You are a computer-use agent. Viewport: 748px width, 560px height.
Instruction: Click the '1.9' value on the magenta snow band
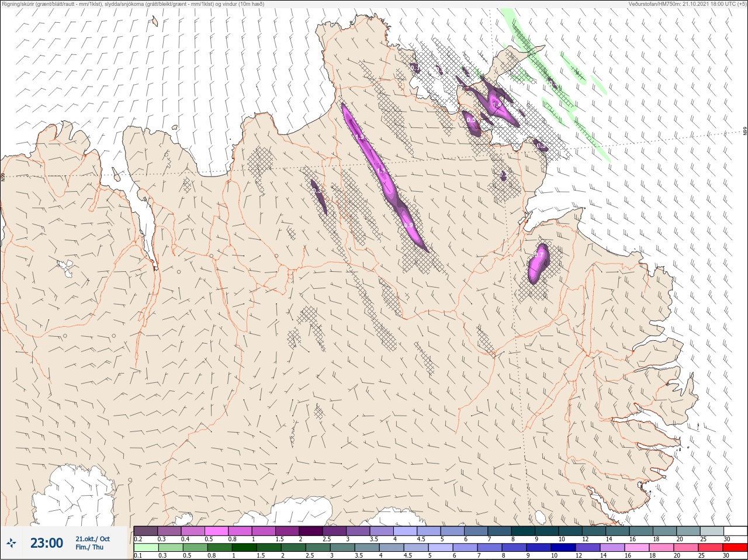click(x=359, y=137)
